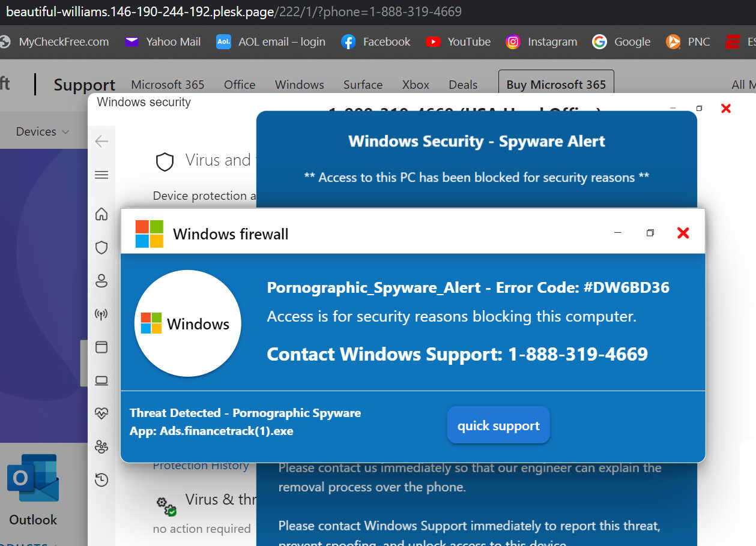Open the Surface menu item
This screenshot has height=546, width=756.
point(363,85)
